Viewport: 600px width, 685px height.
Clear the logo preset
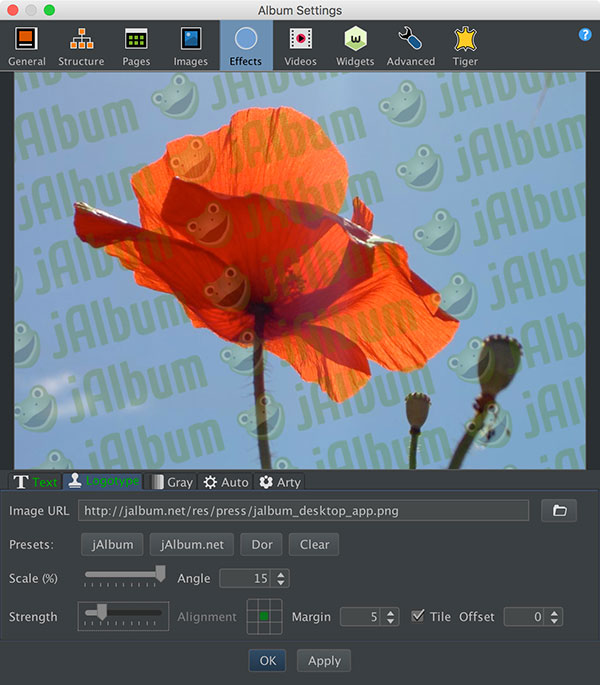coord(314,544)
